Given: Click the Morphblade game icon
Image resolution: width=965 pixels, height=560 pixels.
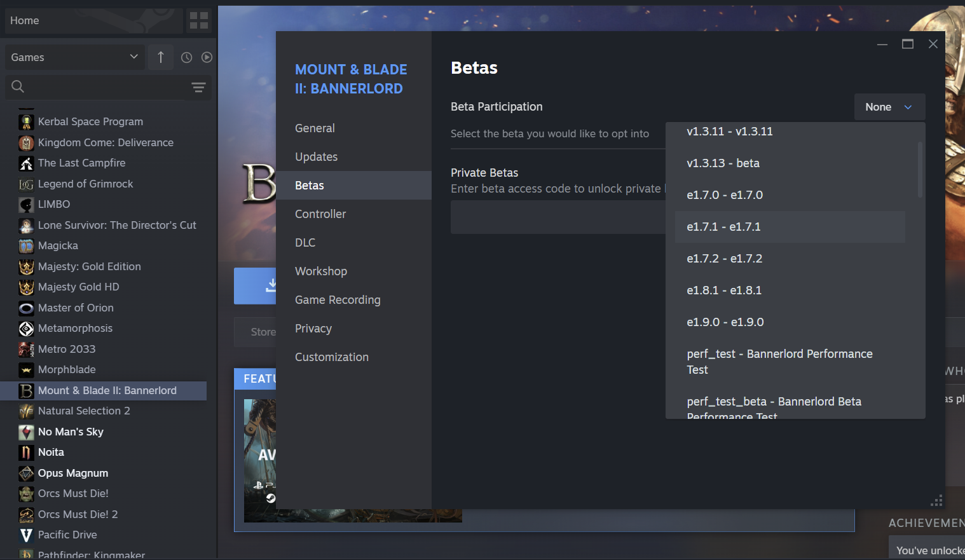Looking at the screenshot, I should click(26, 370).
